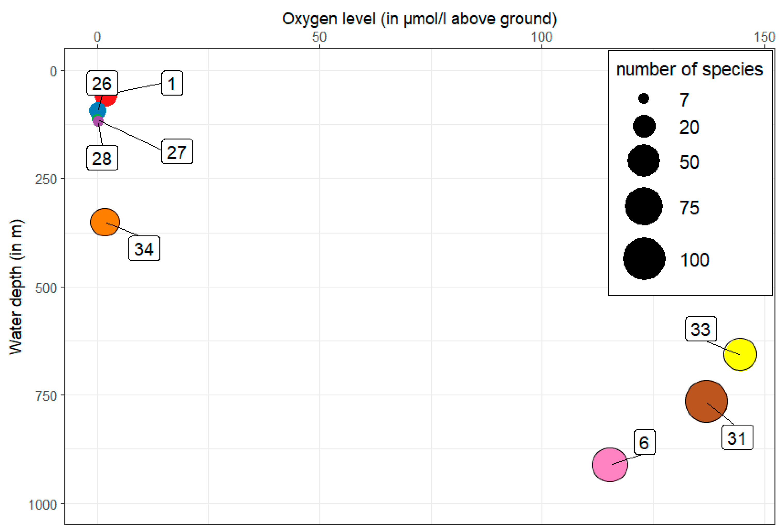Select the label box showing 27
Image resolution: width=784 pixels, height=532 pixels.
[x=177, y=151]
